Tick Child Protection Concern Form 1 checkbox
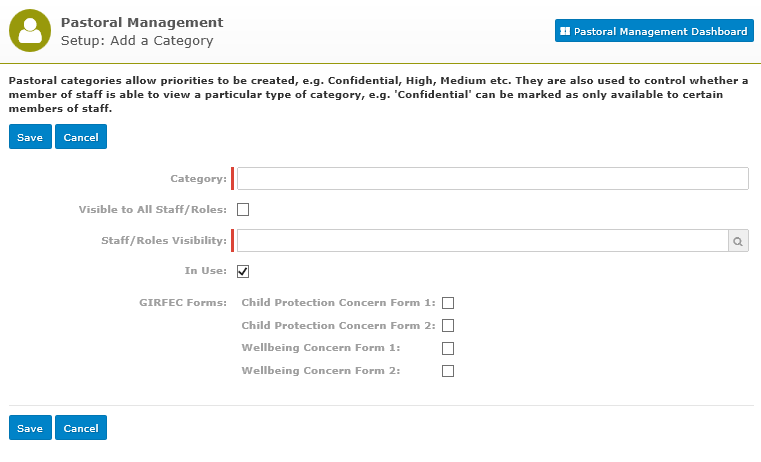Screen dimensions: 761x462 [448, 303]
